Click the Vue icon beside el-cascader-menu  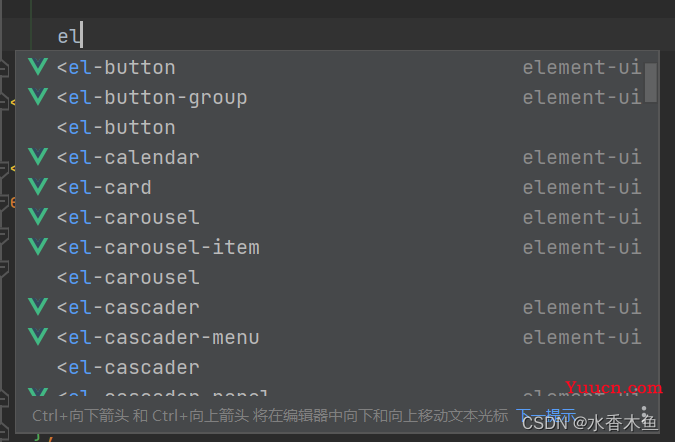[x=38, y=337]
